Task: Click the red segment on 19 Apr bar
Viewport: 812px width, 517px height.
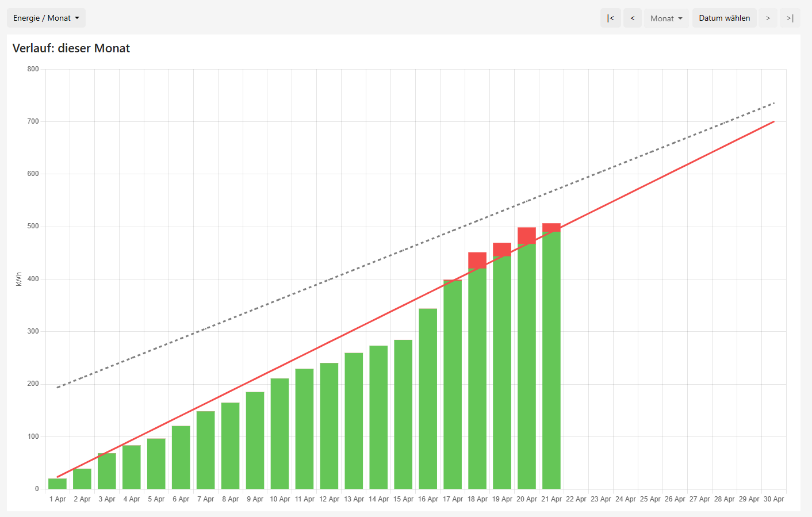Action: 502,248
